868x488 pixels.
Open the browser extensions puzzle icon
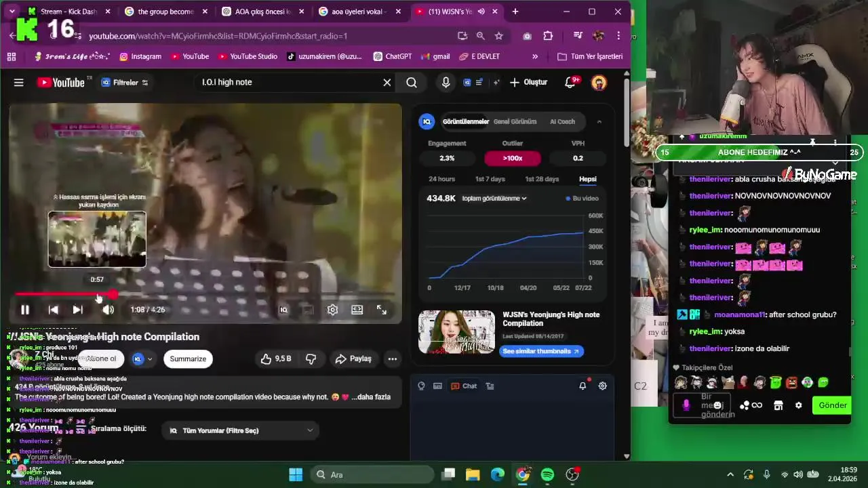click(x=548, y=36)
